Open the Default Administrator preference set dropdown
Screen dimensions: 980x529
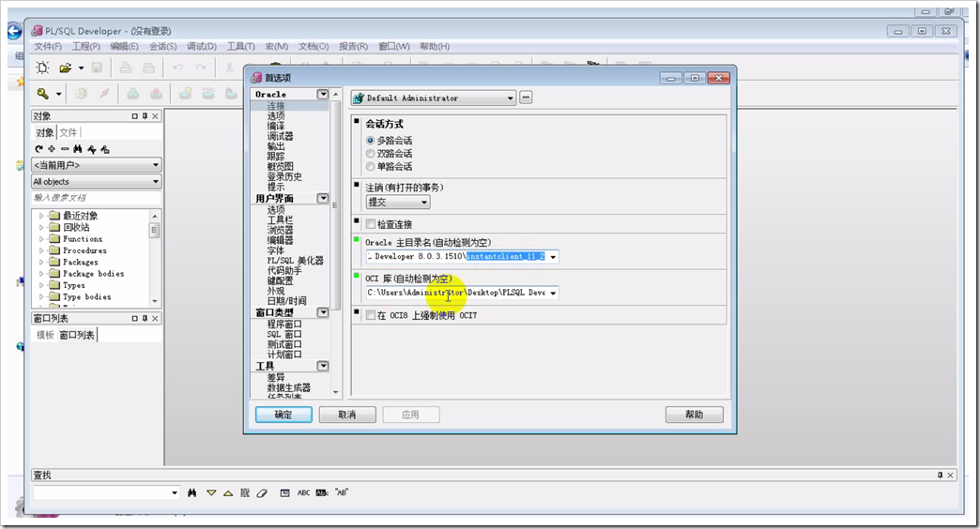coord(510,98)
